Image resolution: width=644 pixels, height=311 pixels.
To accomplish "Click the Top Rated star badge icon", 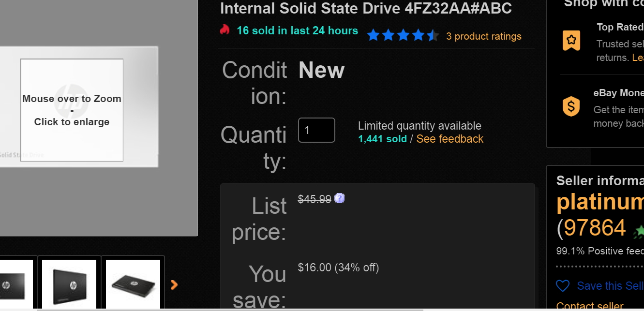I will click(571, 41).
